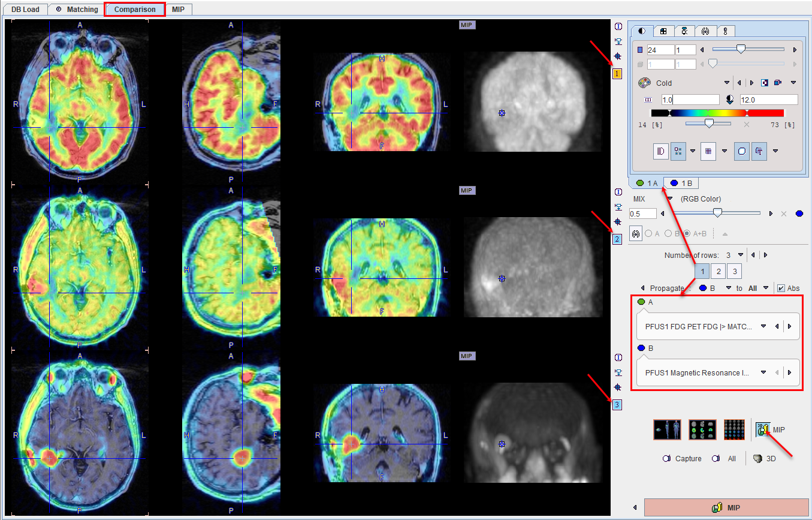Open the Propagate to All dropdown
The height and width of the screenshot is (520, 812).
[x=765, y=288]
